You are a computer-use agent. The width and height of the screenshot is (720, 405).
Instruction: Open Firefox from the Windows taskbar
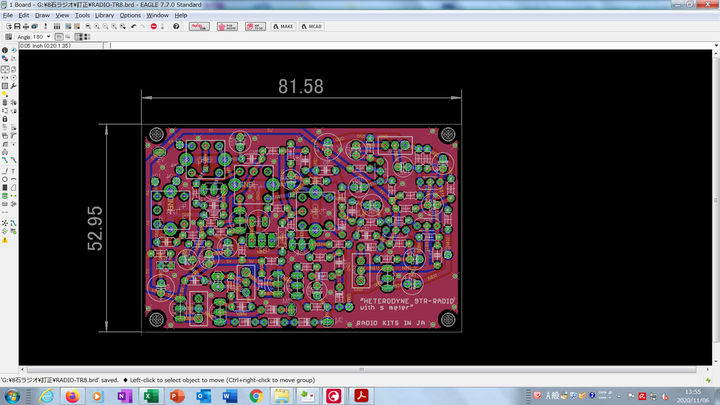click(x=73, y=396)
